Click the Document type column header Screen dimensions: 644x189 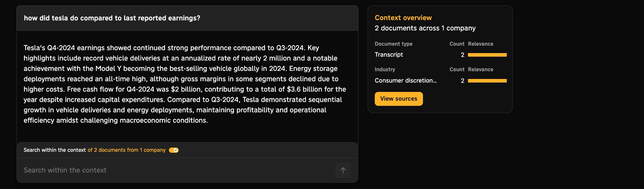(x=394, y=44)
